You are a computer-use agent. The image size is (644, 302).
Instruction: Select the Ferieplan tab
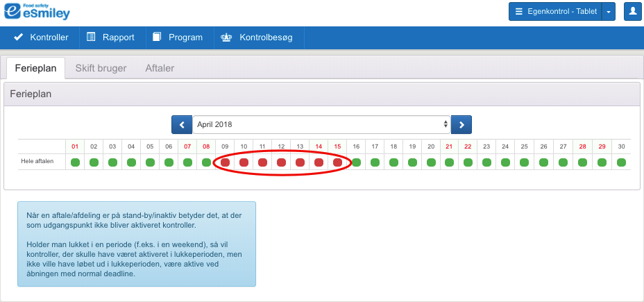[35, 68]
